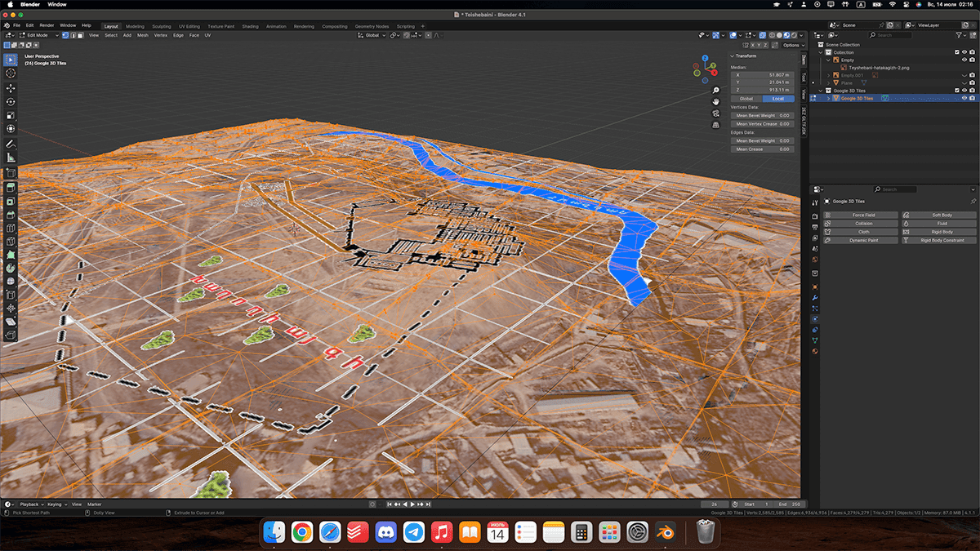Open Telegram from the Dock
The height and width of the screenshot is (551, 980).
tap(414, 532)
